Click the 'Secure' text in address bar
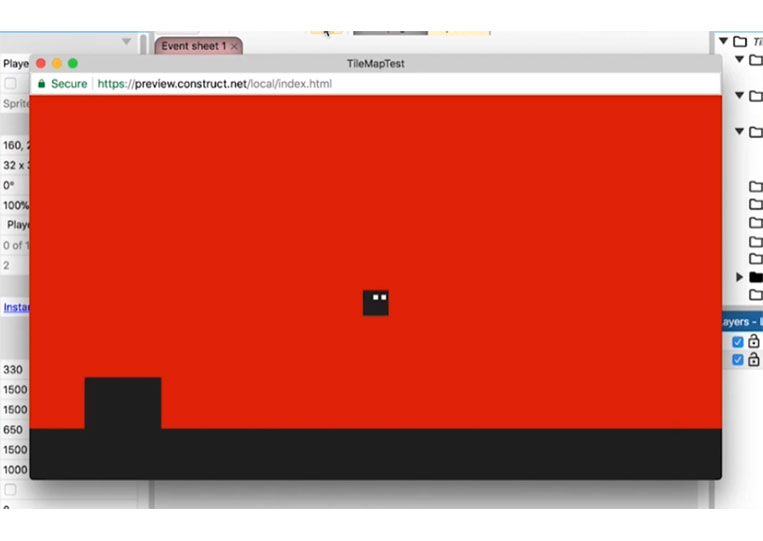The width and height of the screenshot is (763, 541). coord(69,84)
